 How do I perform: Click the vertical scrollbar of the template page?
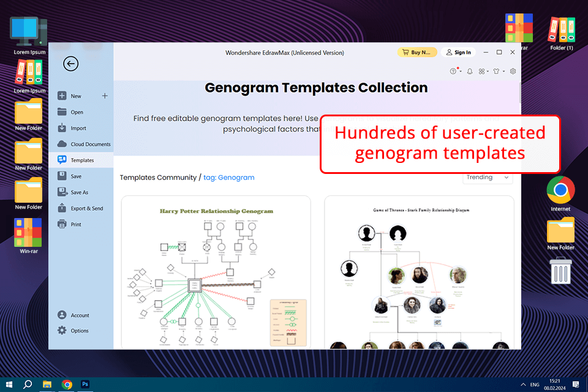coord(520,93)
